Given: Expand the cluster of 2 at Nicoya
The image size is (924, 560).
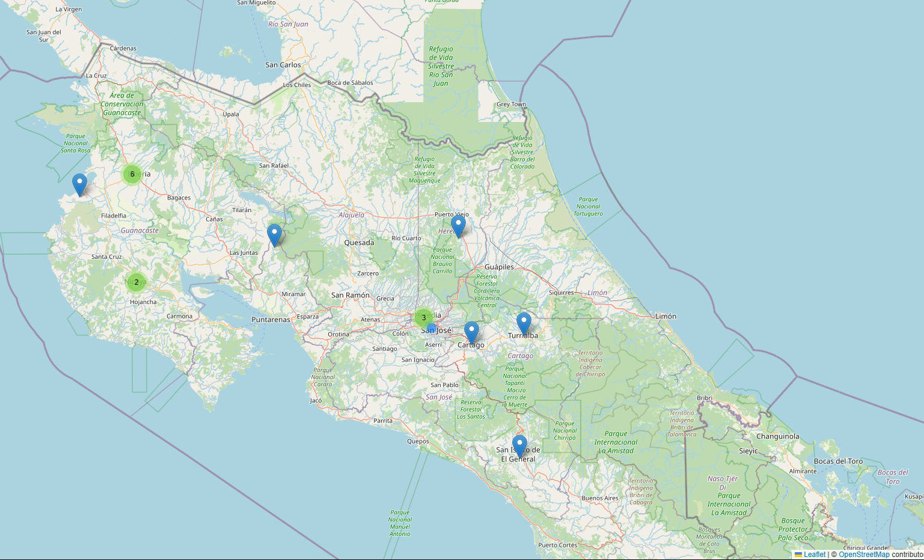Looking at the screenshot, I should pyautogui.click(x=136, y=282).
